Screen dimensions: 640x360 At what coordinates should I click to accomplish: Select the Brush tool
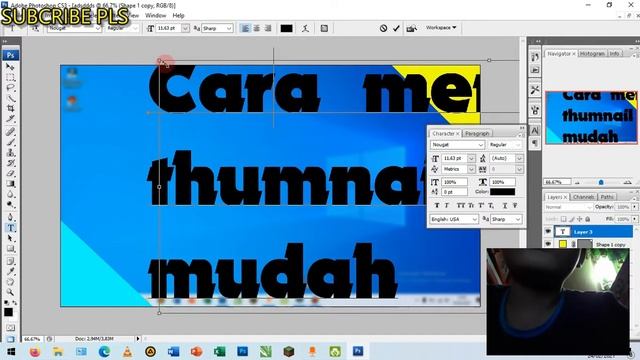[x=10, y=142]
